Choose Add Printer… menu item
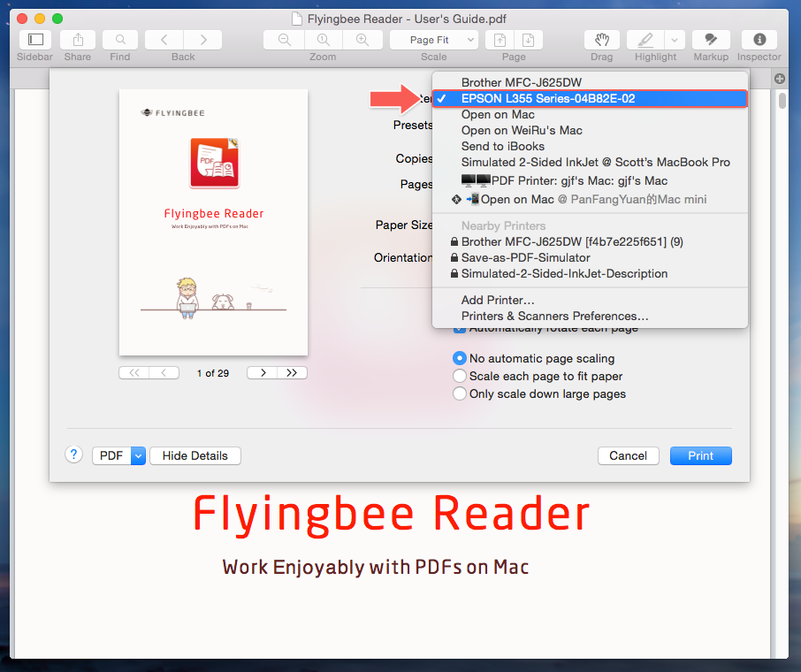 coord(590,300)
